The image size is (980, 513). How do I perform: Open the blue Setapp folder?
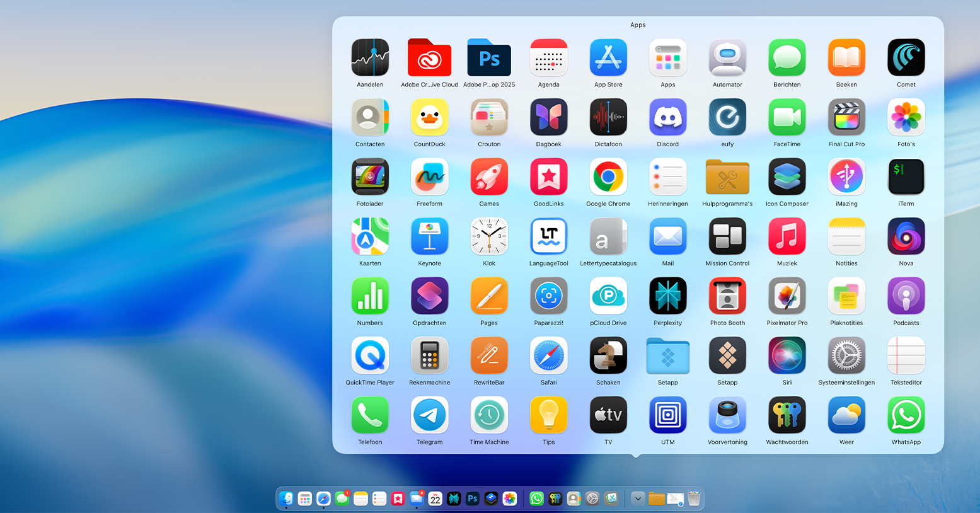point(668,355)
